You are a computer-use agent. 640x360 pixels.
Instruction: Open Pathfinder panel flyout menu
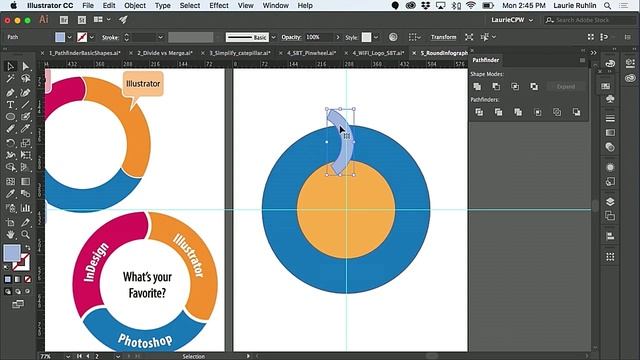pyautogui.click(x=582, y=60)
